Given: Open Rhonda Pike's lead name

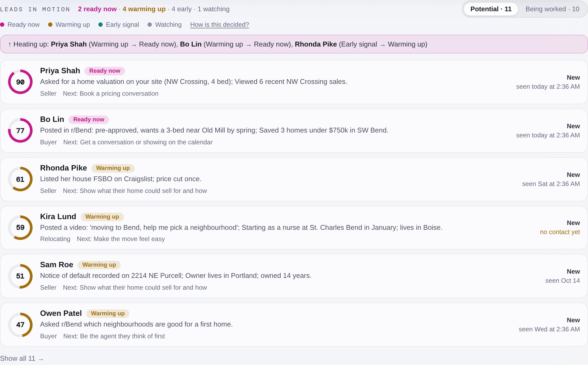Looking at the screenshot, I should coord(63,168).
